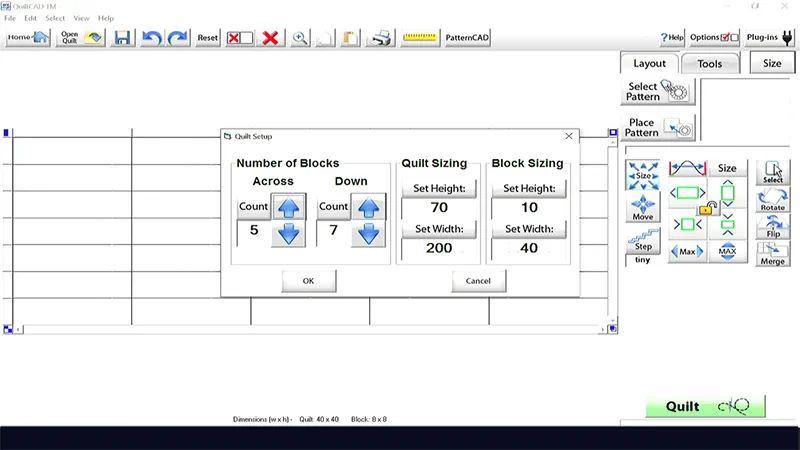Toggle the Step tiny mode button
The width and height of the screenshot is (800, 450).
point(642,242)
